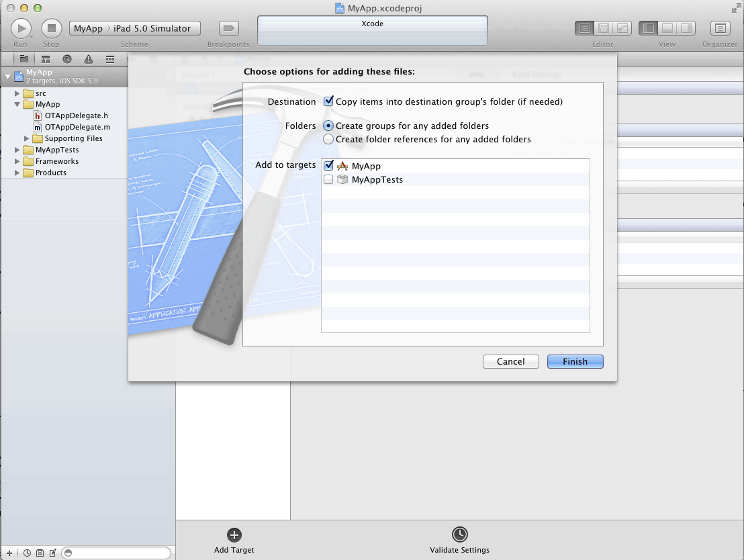Toggle the Breakpoints button

(x=229, y=28)
